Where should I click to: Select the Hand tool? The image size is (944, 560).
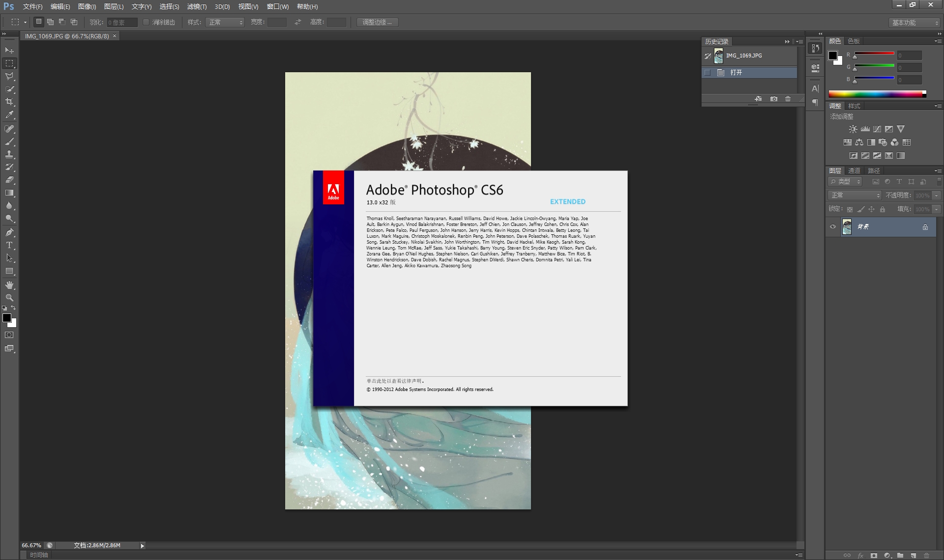[x=9, y=285]
